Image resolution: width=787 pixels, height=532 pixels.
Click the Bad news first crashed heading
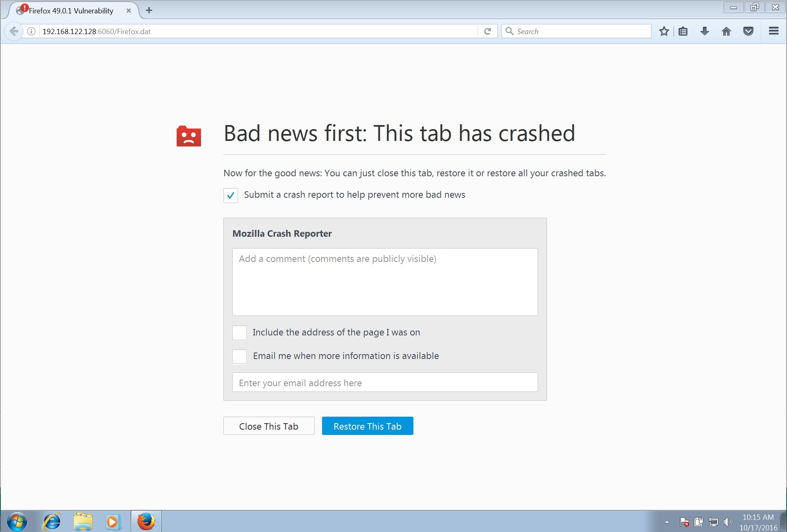(400, 133)
